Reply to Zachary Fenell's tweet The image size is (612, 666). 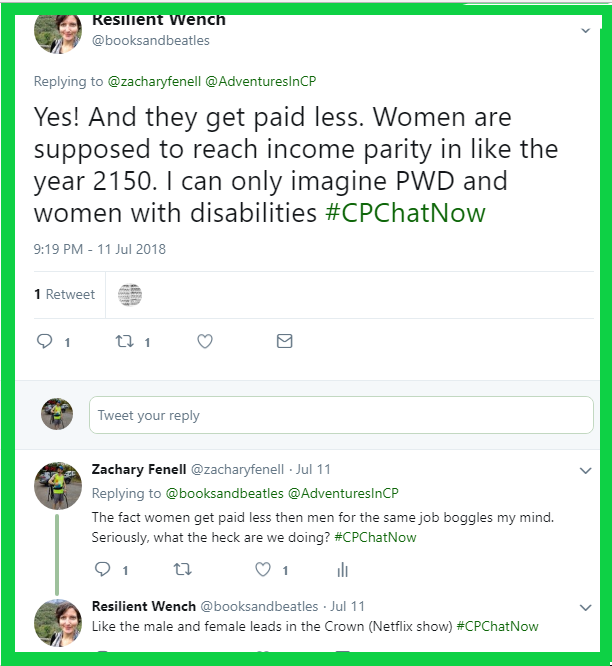102,569
